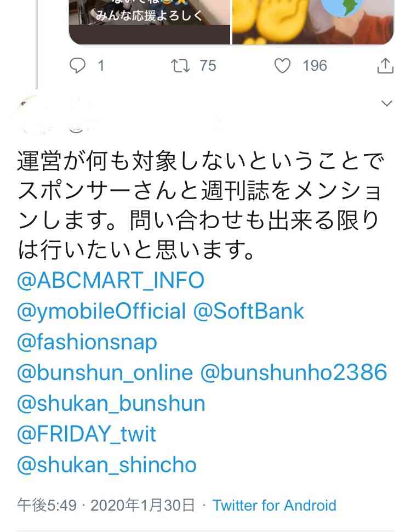The width and height of the screenshot is (411, 532).
Task: Expand the tweet options chevron
Action: pyautogui.click(x=387, y=104)
